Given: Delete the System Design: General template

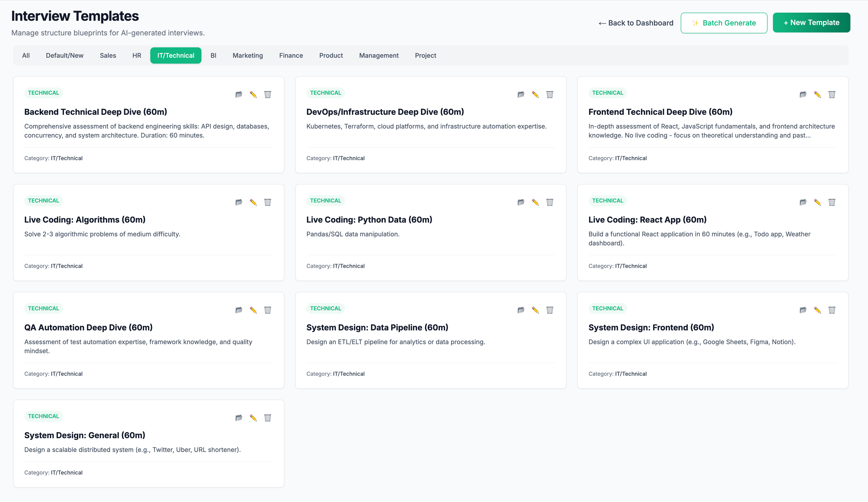Looking at the screenshot, I should pos(268,418).
